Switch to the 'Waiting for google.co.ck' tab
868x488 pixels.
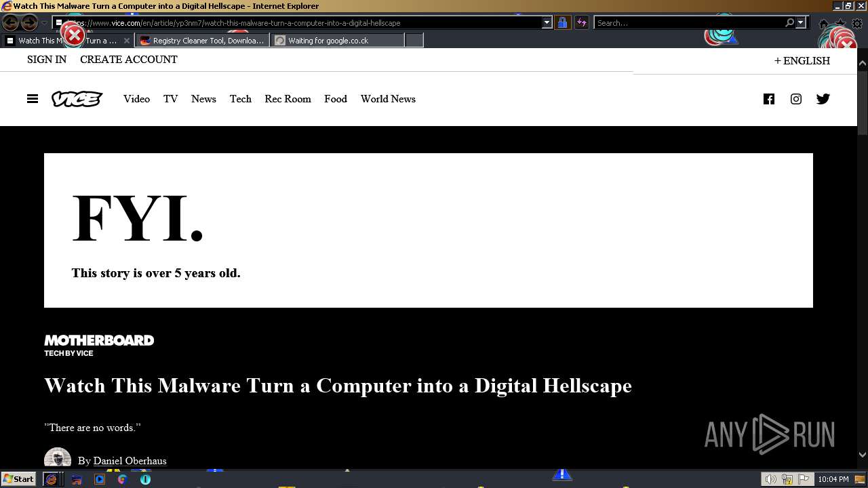pyautogui.click(x=338, y=41)
